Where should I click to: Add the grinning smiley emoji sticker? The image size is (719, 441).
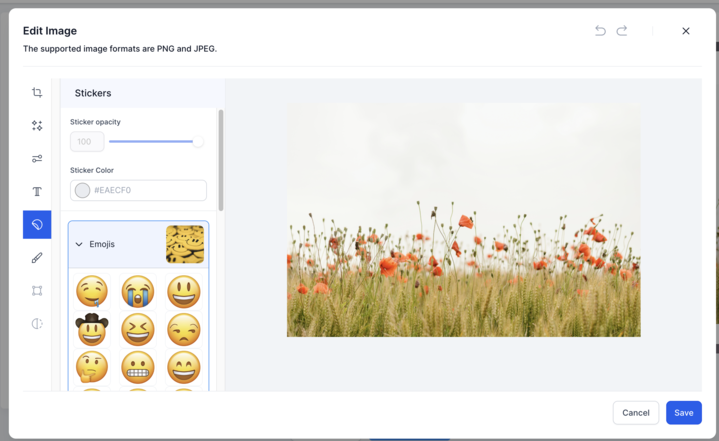pos(183,291)
